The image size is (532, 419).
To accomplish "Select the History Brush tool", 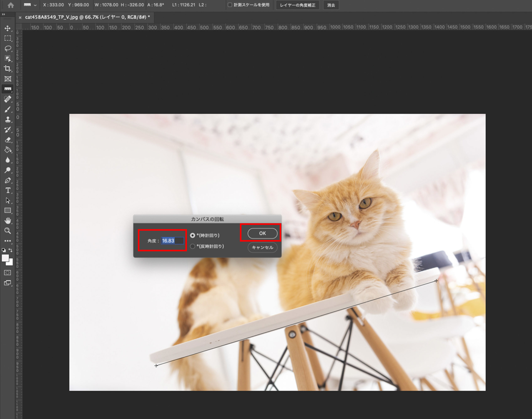I will pos(8,130).
